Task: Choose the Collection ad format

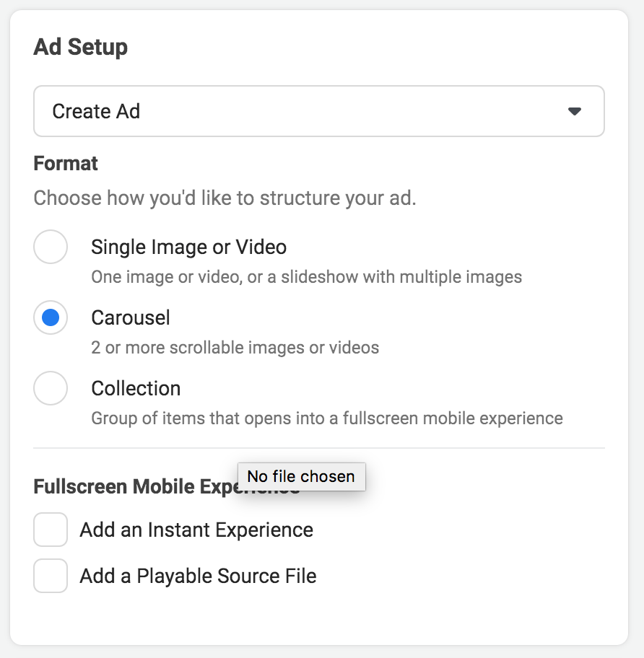Action: point(51,388)
